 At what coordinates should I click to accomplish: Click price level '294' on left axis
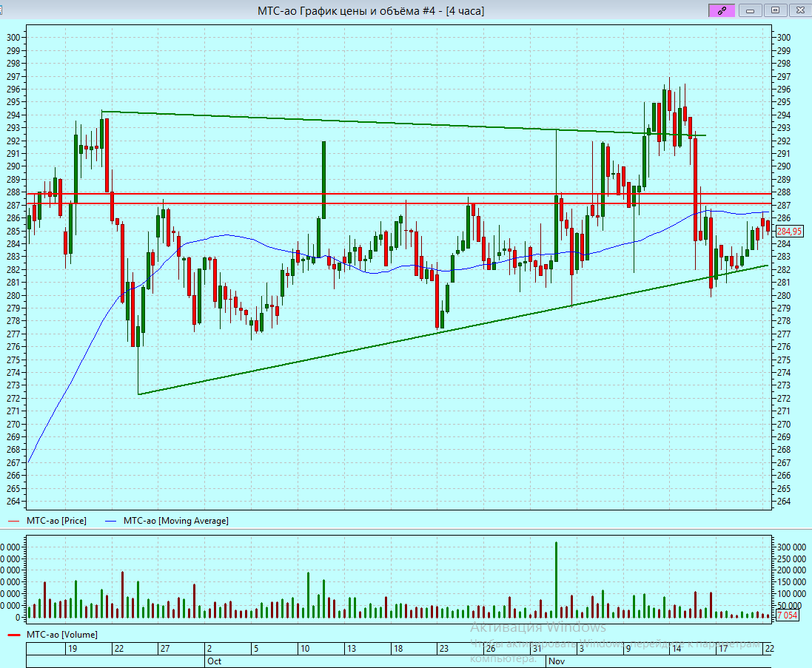[x=13, y=115]
